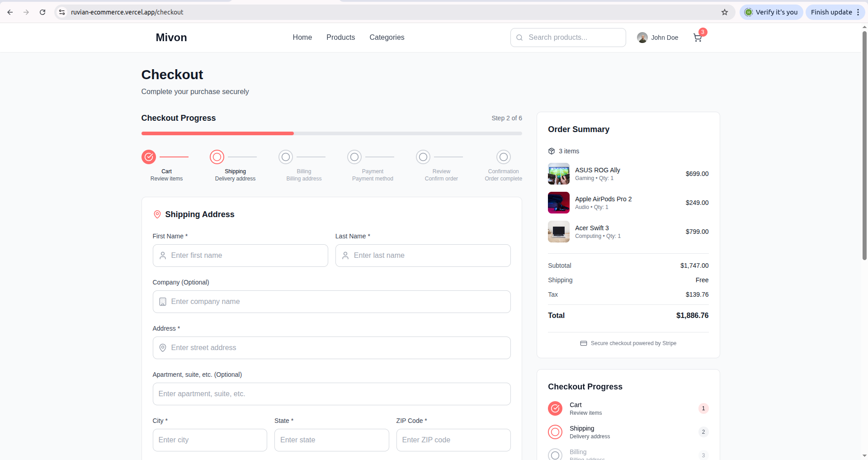Viewport: 868px width, 460px height.
Task: Focus the Apartment, suite input
Action: click(x=332, y=394)
